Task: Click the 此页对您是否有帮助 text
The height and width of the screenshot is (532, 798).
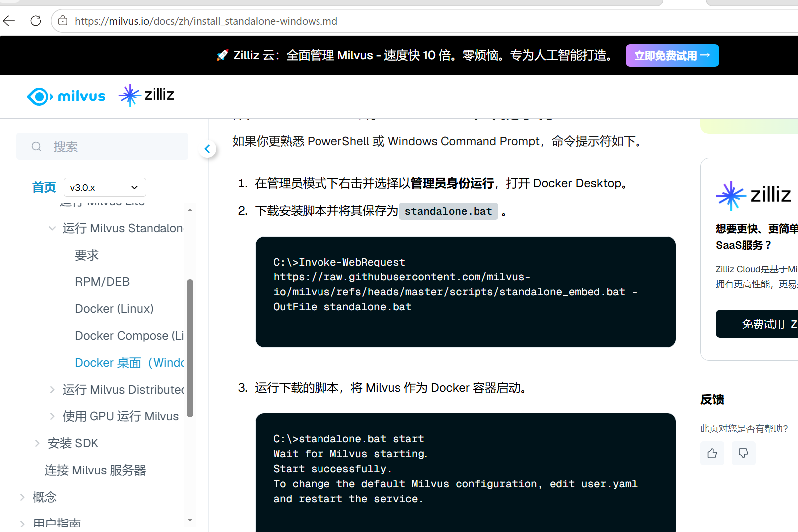Action: 744,428
